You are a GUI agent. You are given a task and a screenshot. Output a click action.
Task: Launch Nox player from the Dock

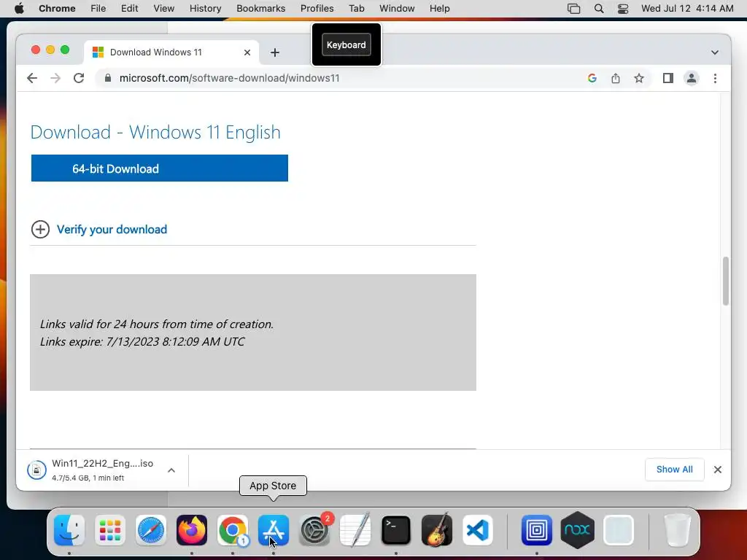coord(578,530)
